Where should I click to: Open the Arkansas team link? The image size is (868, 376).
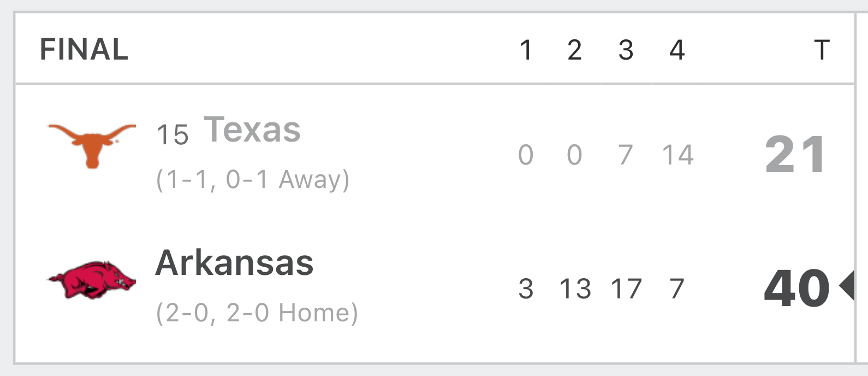coord(235,263)
